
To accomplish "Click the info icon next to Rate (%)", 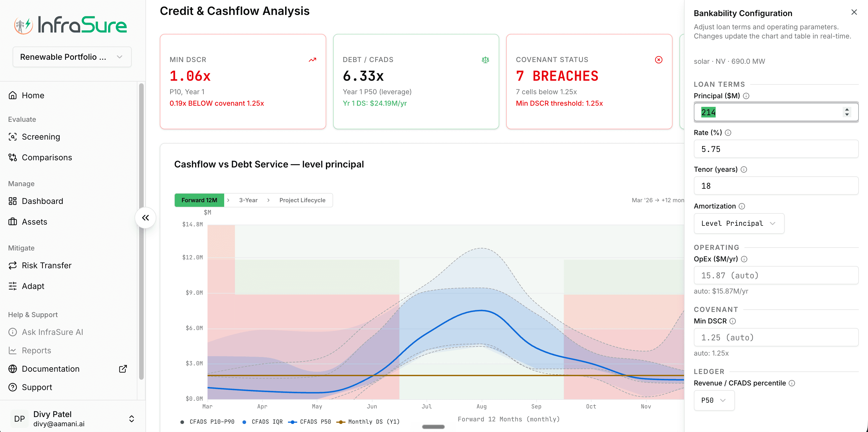I will click(x=728, y=133).
